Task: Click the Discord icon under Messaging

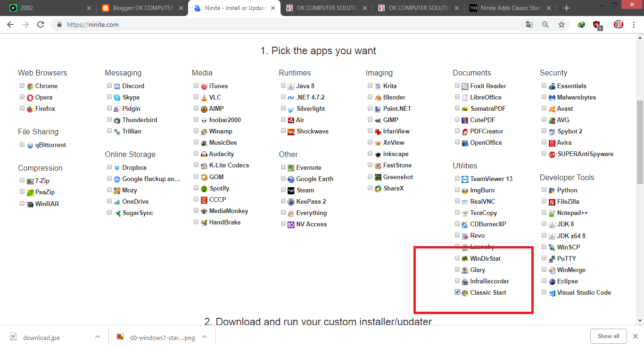Action: tap(117, 86)
